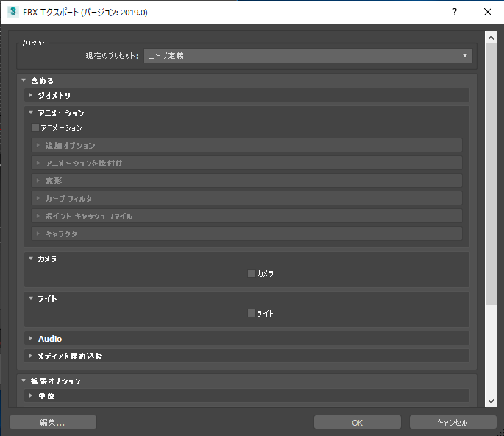Expand the カーブ フィルタ rollout

click(247, 199)
